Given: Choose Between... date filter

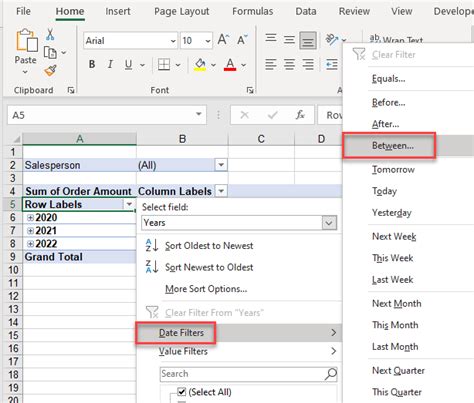Looking at the screenshot, I should [x=409, y=146].
